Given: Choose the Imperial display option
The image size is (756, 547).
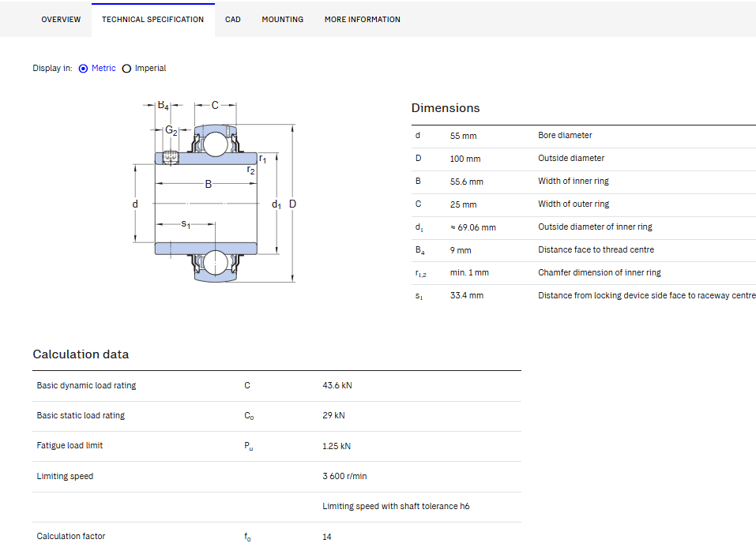Looking at the screenshot, I should tap(127, 69).
